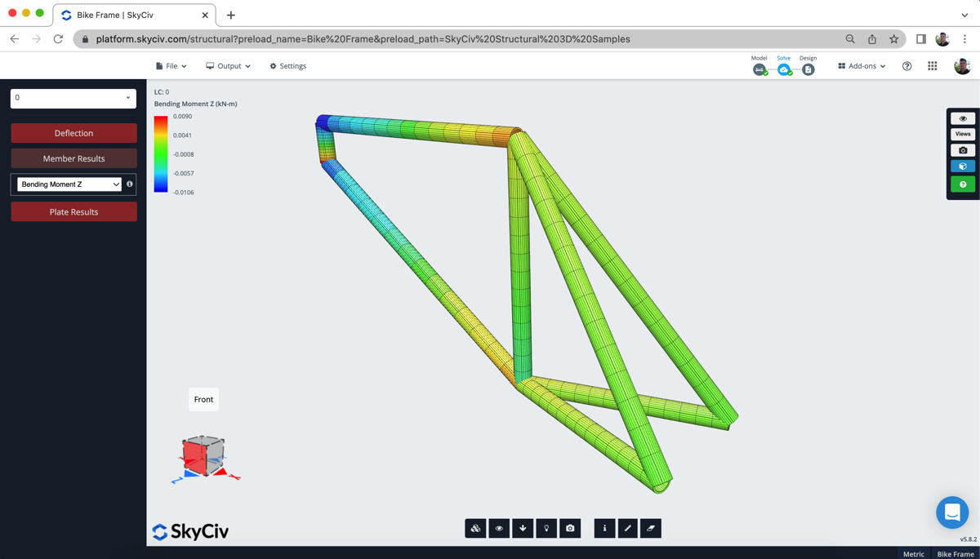Open the green help question mark button

click(x=962, y=184)
